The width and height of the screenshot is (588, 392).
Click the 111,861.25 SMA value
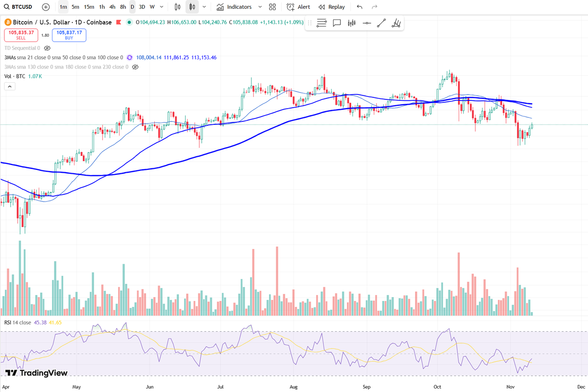click(176, 58)
